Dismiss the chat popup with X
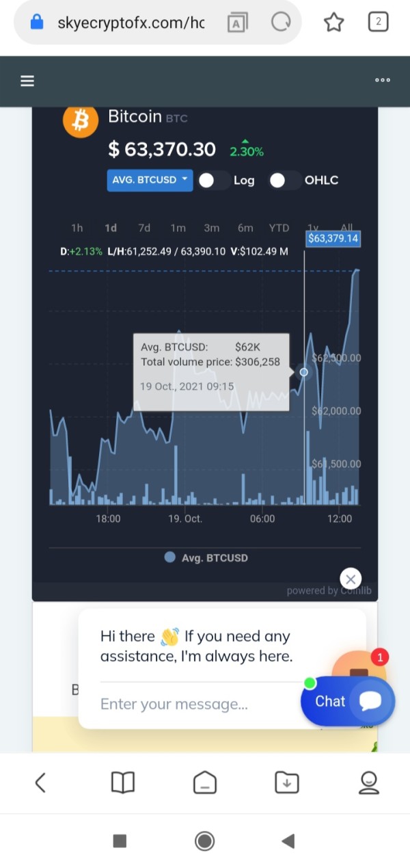Screen dimensions: 410x868 click(350, 579)
